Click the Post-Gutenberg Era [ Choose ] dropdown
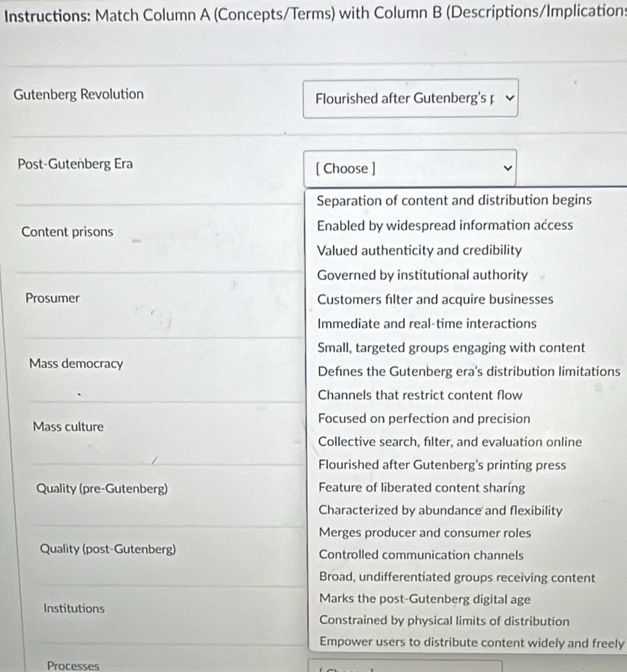Viewport: 627px width, 672px height. coord(411,169)
